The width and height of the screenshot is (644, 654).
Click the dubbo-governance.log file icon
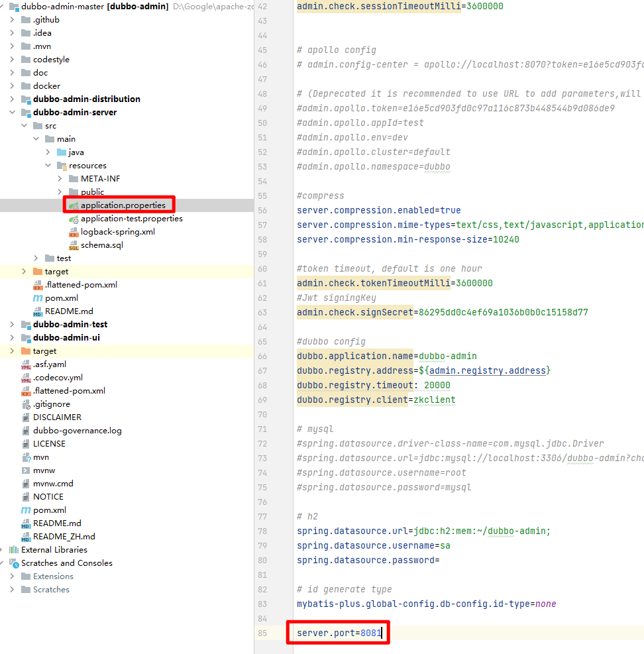pos(26,431)
